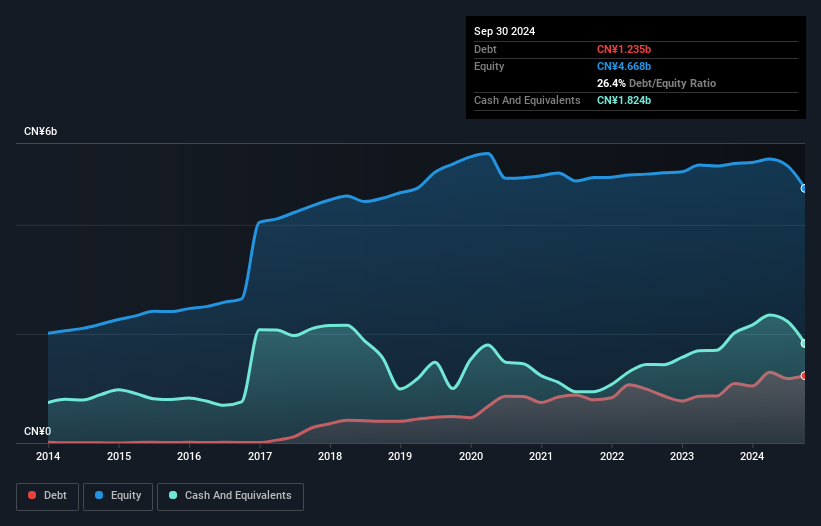Click the blue dot beside Equity legend
Viewport: 821px width, 526px height.
pyautogui.click(x=101, y=496)
